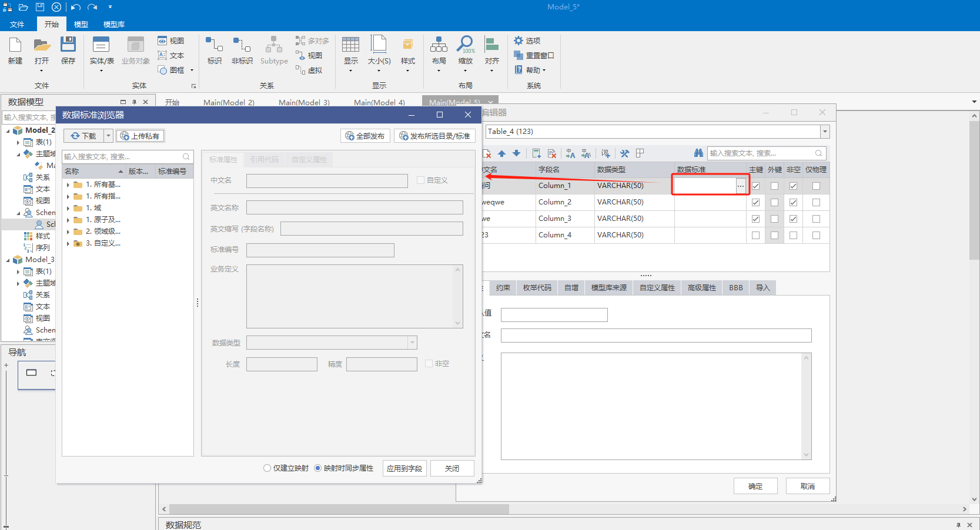Image resolution: width=980 pixels, height=530 pixels.
Task: Select the 视图 tool in 实体 group
Action: (x=171, y=41)
